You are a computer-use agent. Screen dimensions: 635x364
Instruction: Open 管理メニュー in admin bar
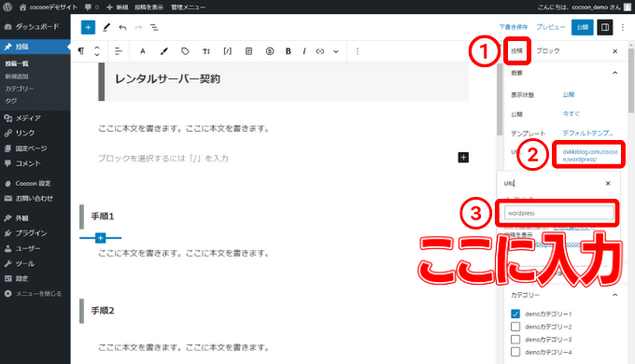tap(188, 7)
